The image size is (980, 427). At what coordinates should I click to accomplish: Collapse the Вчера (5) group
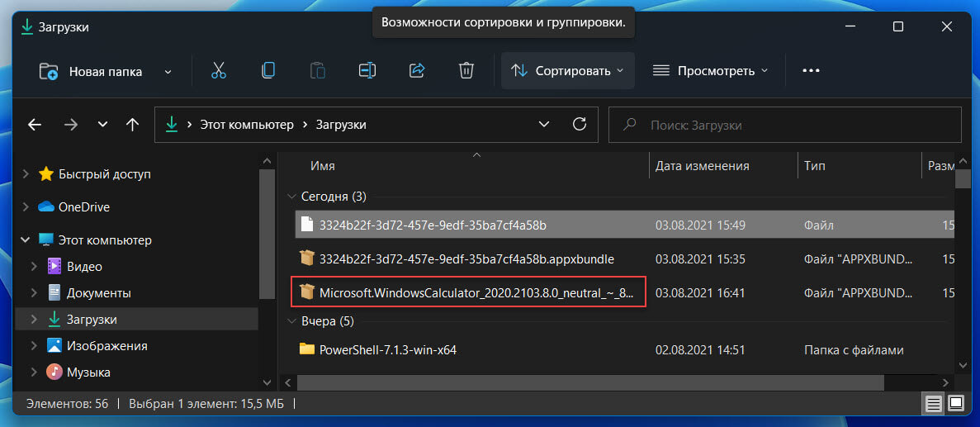pos(291,321)
